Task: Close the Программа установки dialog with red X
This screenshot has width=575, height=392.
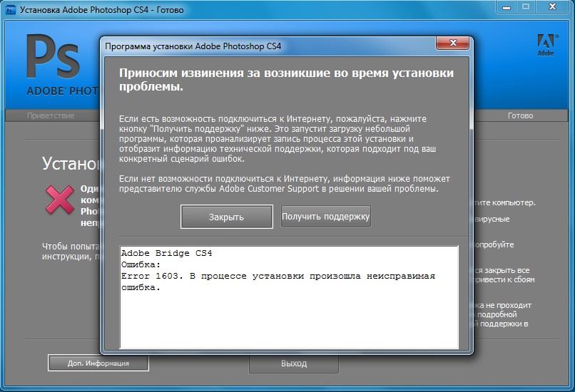Action: (x=452, y=43)
